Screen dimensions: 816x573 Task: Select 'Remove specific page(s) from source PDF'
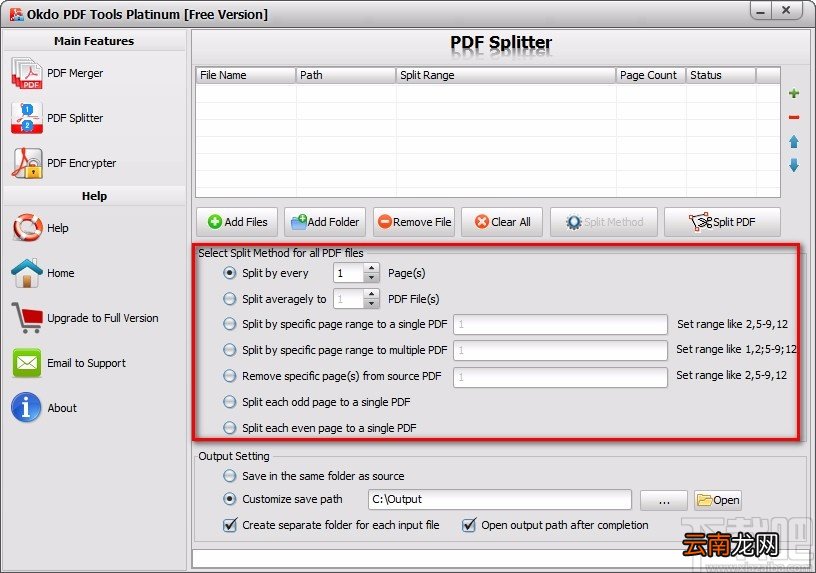(x=230, y=375)
